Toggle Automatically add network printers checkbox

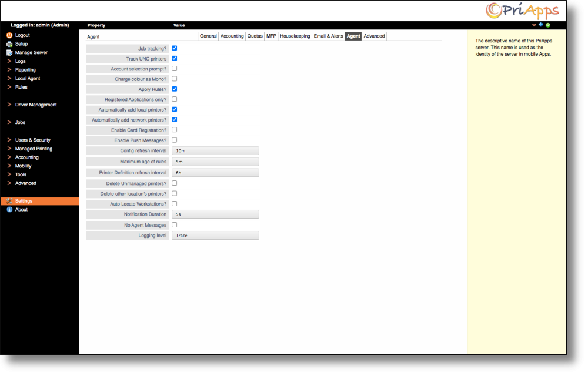pos(175,119)
